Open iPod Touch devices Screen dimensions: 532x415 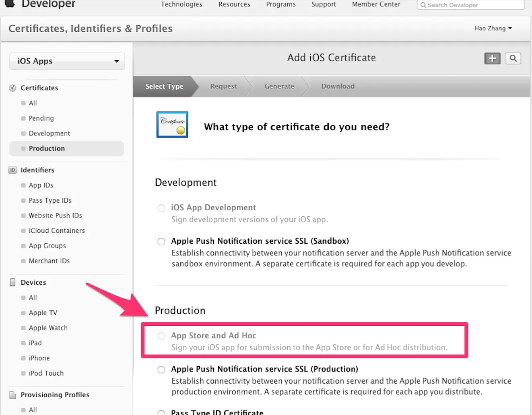pos(46,373)
